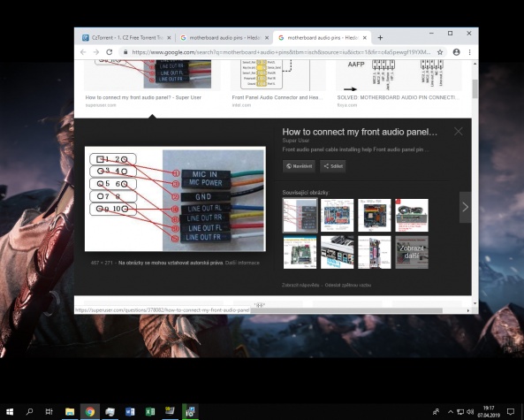Show hidden system tray icons
Image resolution: width=524 pixels, height=420 pixels.
pos(451,412)
